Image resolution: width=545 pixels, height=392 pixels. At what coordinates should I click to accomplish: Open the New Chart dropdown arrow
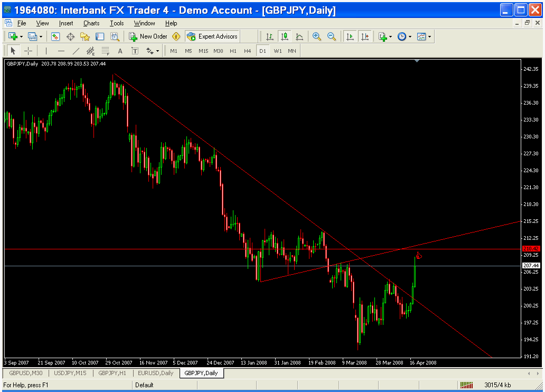(x=21, y=36)
